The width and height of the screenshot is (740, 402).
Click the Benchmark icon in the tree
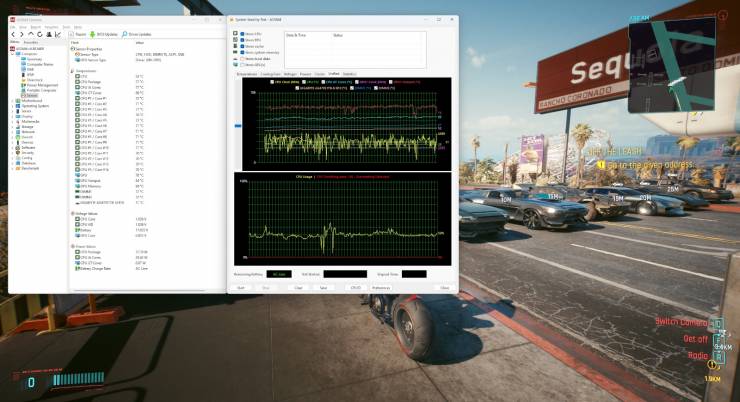click(18, 168)
